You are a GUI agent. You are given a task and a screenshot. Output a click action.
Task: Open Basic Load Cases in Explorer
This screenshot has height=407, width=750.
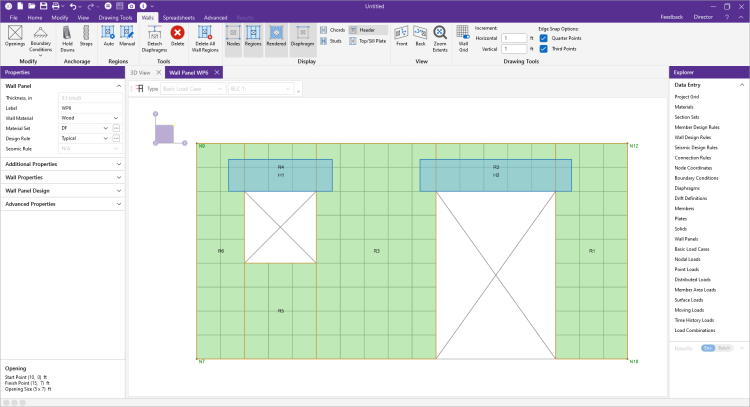coord(692,250)
